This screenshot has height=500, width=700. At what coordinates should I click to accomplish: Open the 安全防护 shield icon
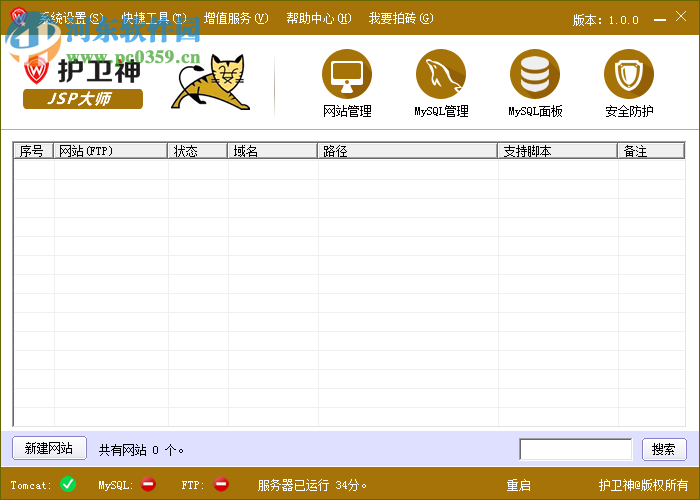(629, 75)
